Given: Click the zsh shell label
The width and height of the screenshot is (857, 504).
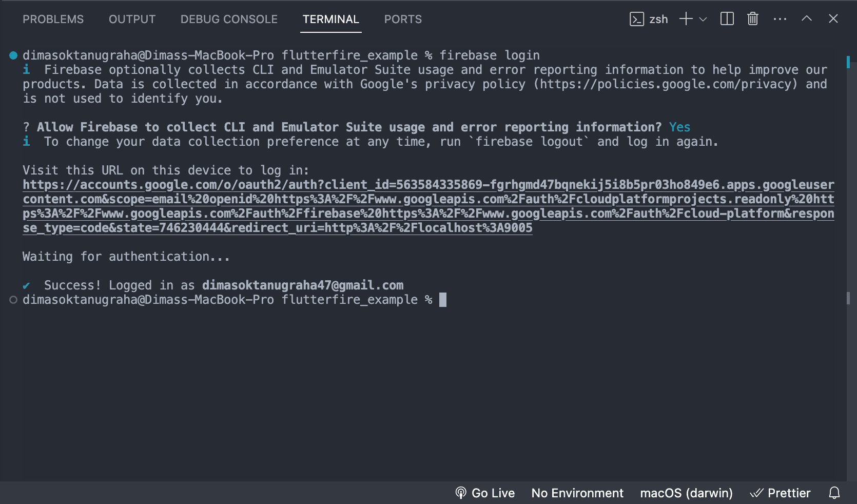Looking at the screenshot, I should [658, 20].
